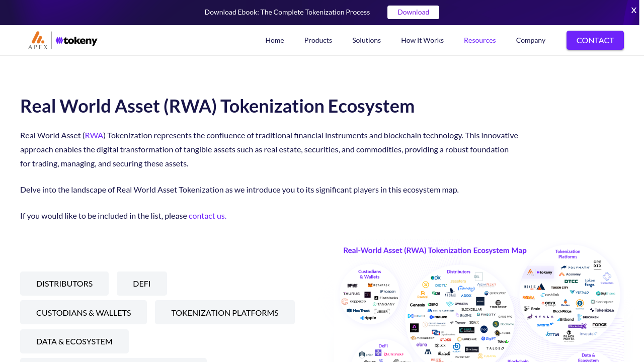Screen dimensions: 644x362
Task: Click Genesis logo in Distributors circle
Action: point(418,305)
